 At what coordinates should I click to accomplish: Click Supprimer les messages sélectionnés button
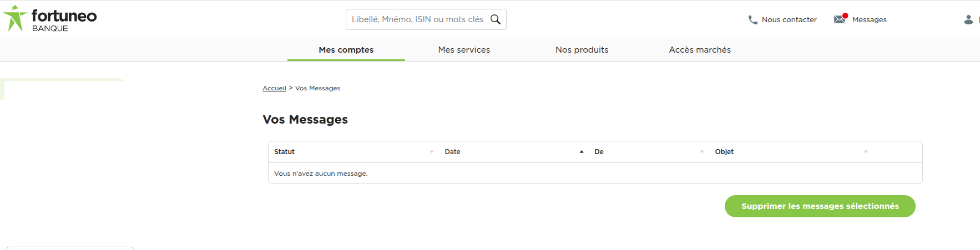click(820, 206)
